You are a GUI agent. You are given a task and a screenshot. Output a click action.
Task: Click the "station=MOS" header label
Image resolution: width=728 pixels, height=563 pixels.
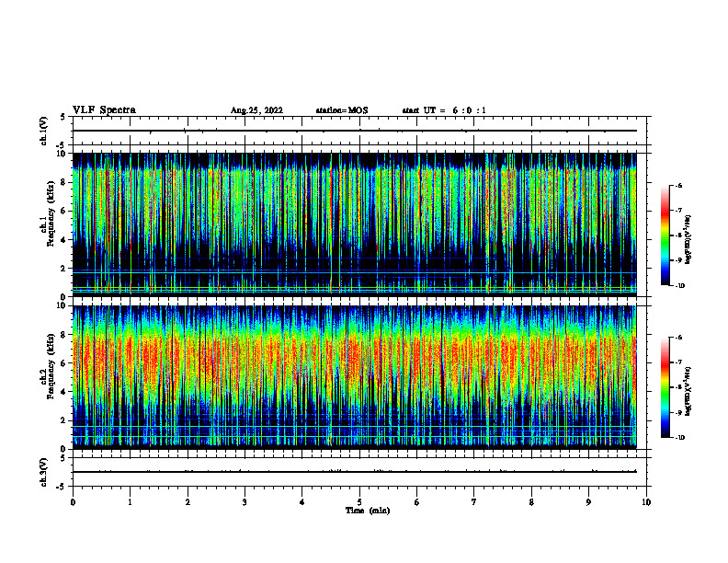coord(342,110)
